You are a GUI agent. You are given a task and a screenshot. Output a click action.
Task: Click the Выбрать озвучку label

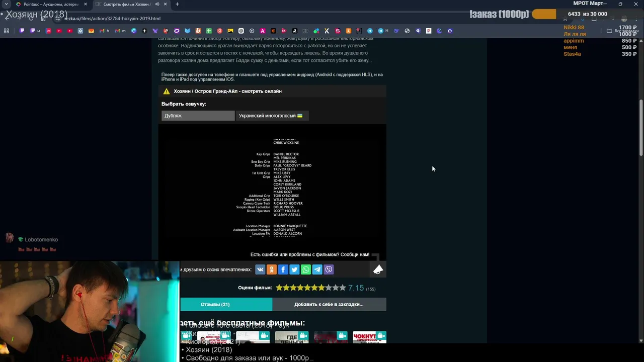coord(184,104)
